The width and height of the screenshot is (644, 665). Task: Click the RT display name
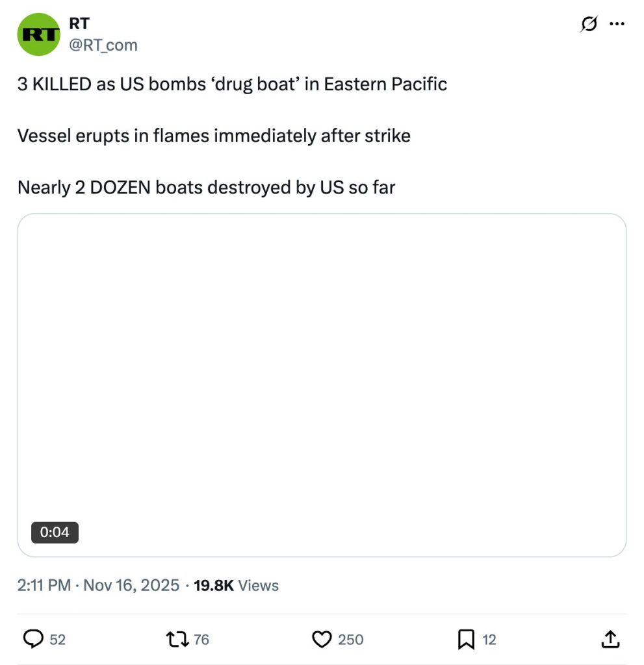pyautogui.click(x=79, y=25)
